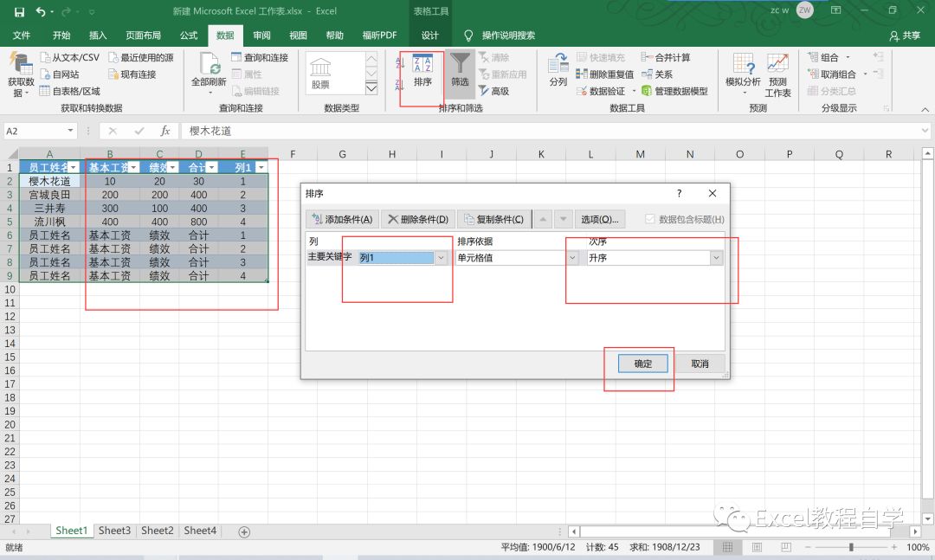Screen dimensions: 935x560
Task: Click the Save icon in quick access toolbar
Action: coord(19,11)
